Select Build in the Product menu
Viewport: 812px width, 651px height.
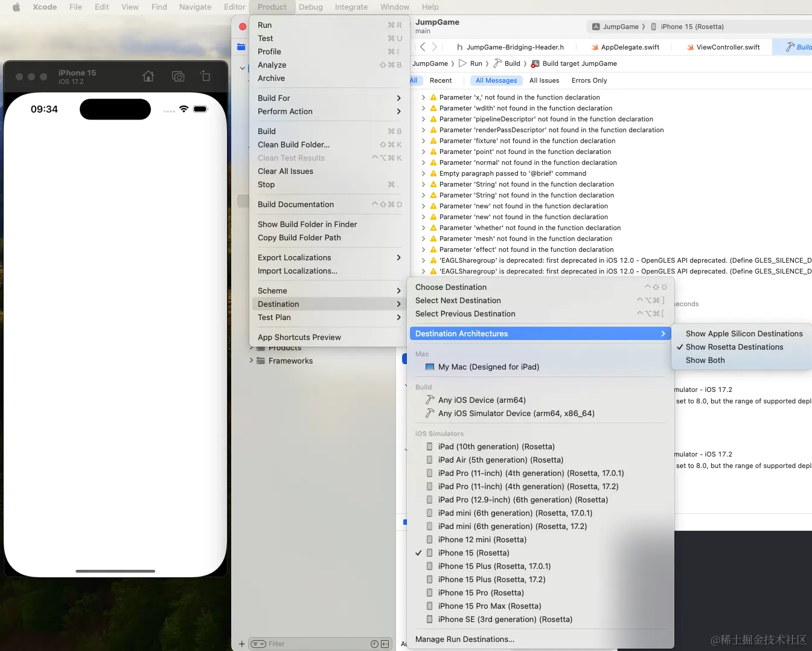(x=330, y=132)
